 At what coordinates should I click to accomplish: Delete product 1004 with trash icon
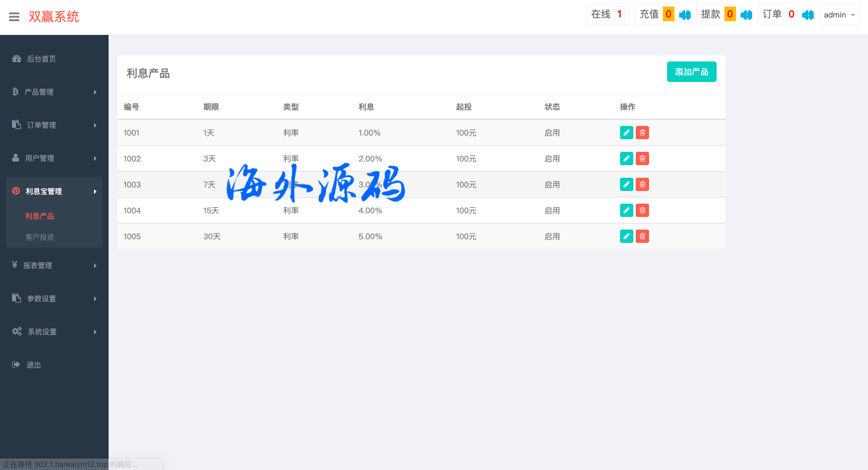coord(642,210)
